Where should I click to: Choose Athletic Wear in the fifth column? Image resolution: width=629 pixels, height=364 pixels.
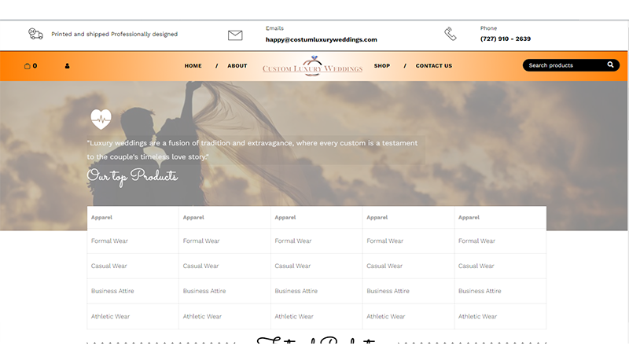(477, 317)
